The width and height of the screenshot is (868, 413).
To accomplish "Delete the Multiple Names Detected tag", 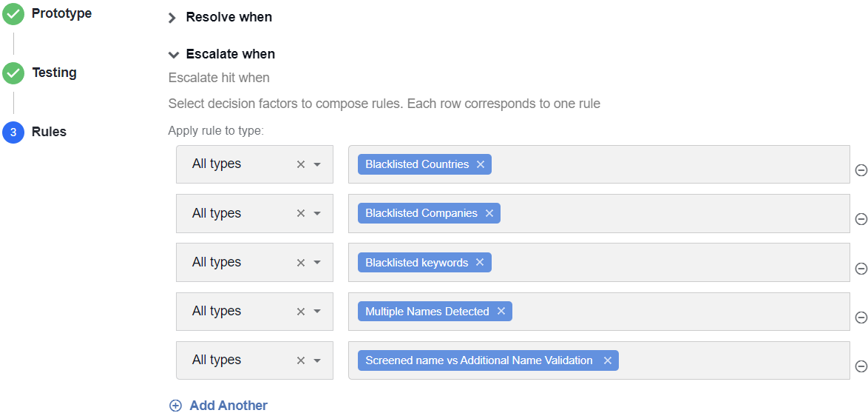I will 501,311.
